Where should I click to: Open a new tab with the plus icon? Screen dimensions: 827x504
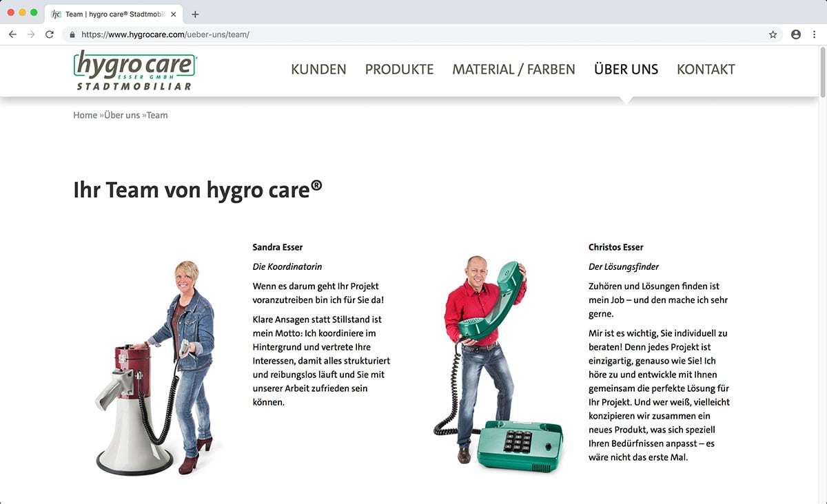(195, 14)
